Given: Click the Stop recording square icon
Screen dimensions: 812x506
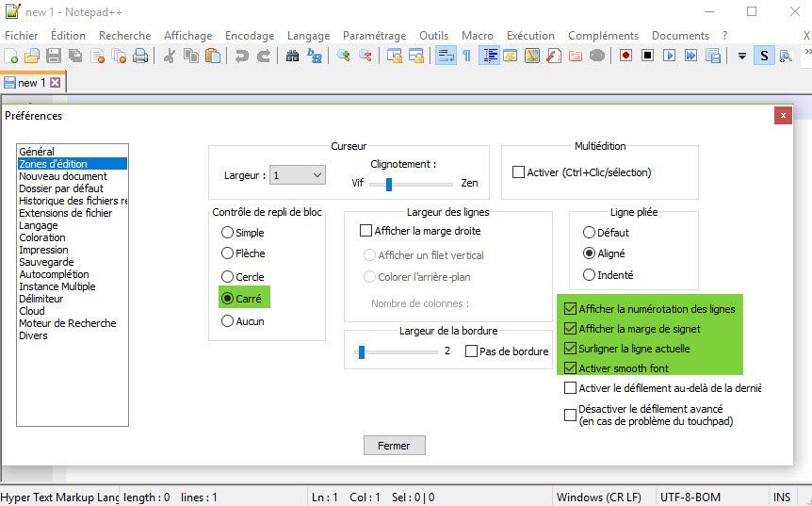Looking at the screenshot, I should (647, 56).
